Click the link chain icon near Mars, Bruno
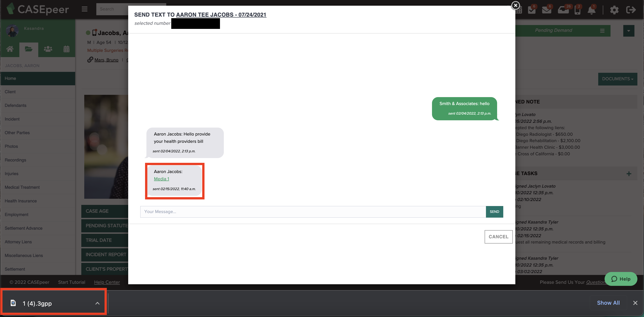The height and width of the screenshot is (317, 644). click(x=90, y=60)
